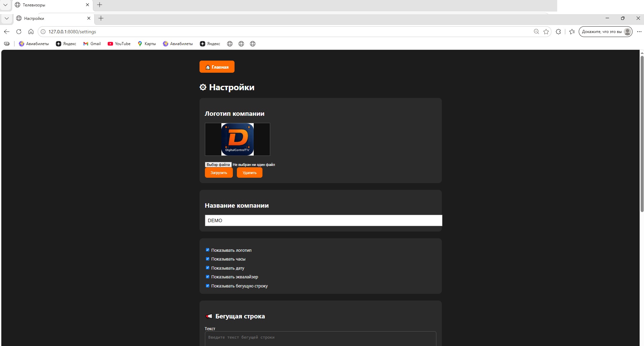Close the Настройки tab
Viewport: 644px width, 346px height.
[x=89, y=19]
